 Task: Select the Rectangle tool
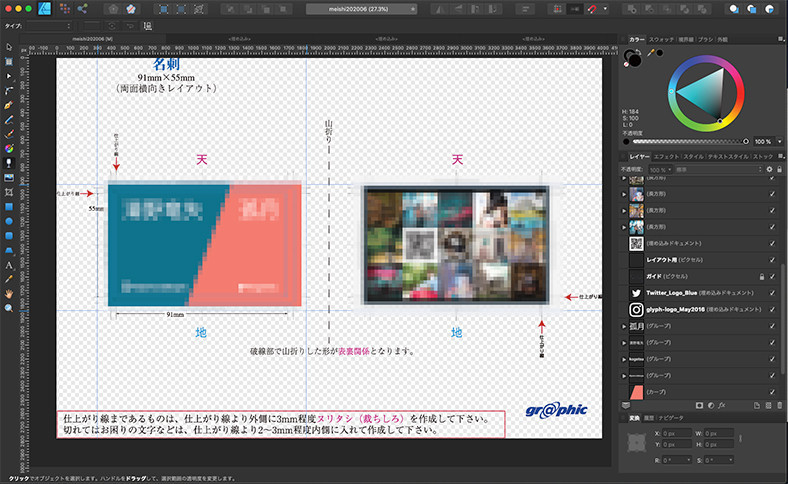[x=9, y=207]
